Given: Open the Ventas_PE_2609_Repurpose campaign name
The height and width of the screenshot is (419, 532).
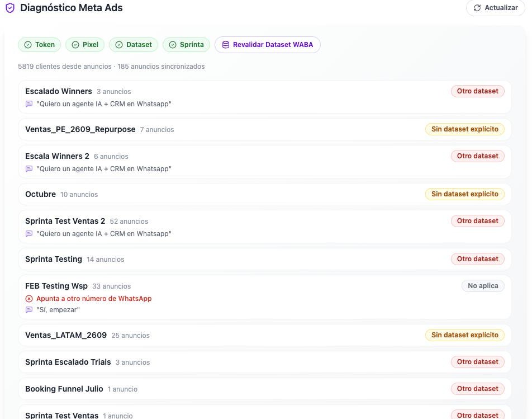Looking at the screenshot, I should coord(80,129).
